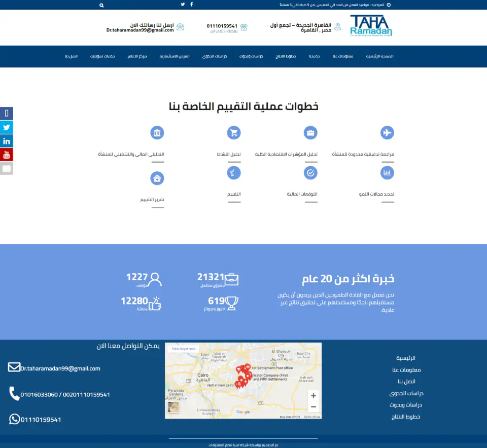
Task: Open الفرص الاستثمارية in the navigation bar
Action: coord(175,56)
